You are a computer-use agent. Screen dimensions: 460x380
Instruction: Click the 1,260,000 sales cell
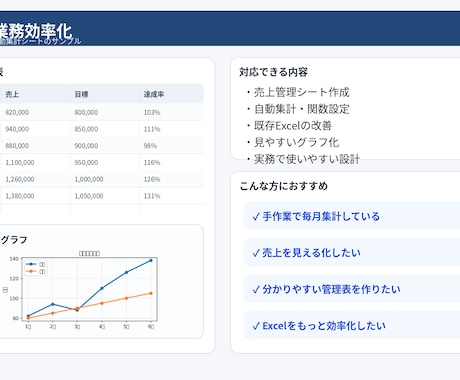(x=20, y=179)
